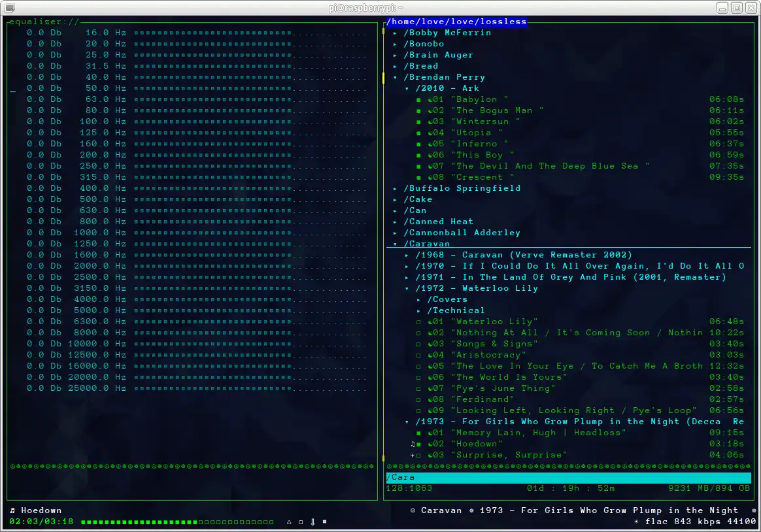Toggle the selection box for Wintersun
This screenshot has height=532, width=761.
point(418,122)
